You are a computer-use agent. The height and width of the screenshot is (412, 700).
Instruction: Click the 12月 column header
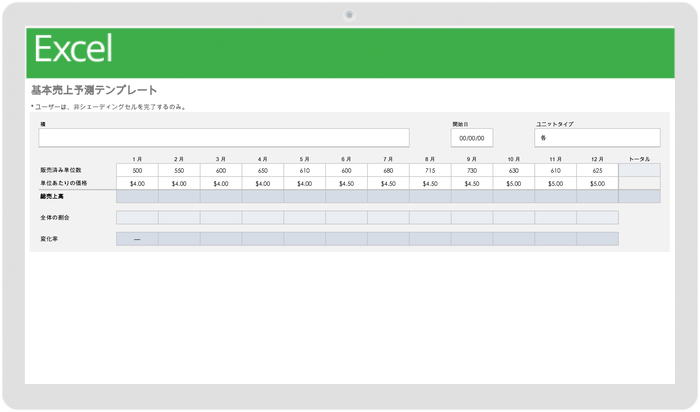click(x=597, y=159)
